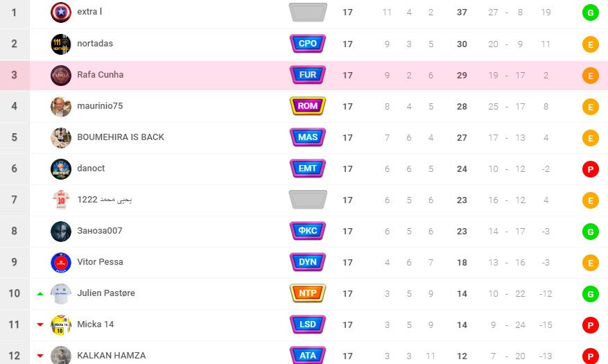Click the yellow ROM team badge
Viewport: 608px width, 364px height.
(x=308, y=106)
